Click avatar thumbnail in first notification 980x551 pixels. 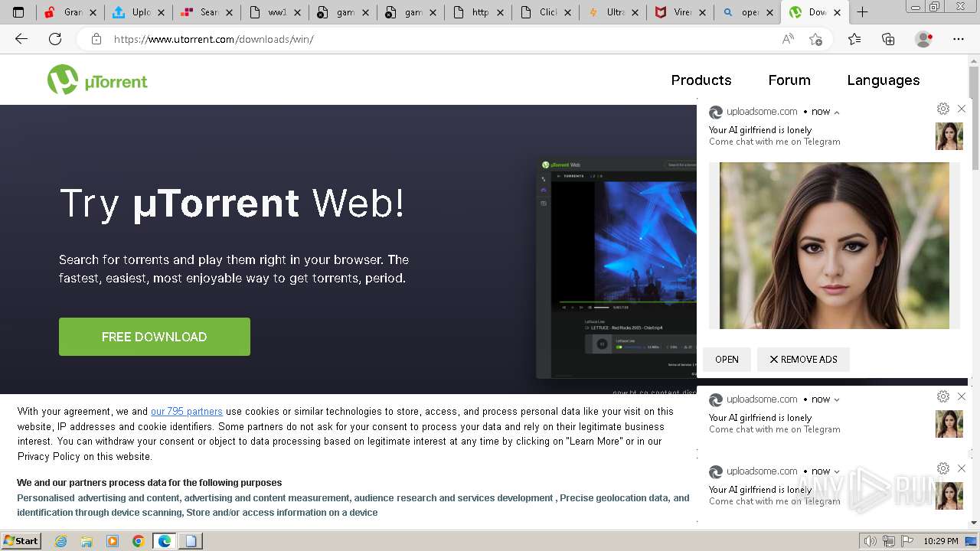pos(949,136)
